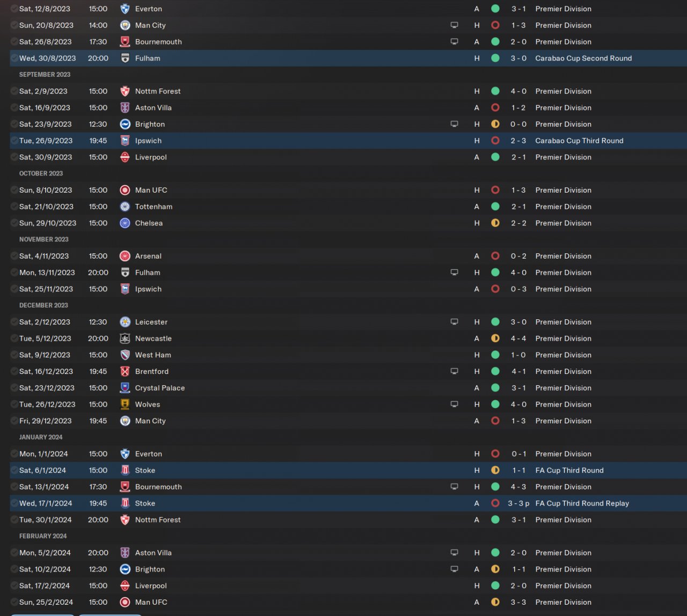Open the FA Cup Third Round Replay link
The height and width of the screenshot is (616, 687).
tap(582, 503)
